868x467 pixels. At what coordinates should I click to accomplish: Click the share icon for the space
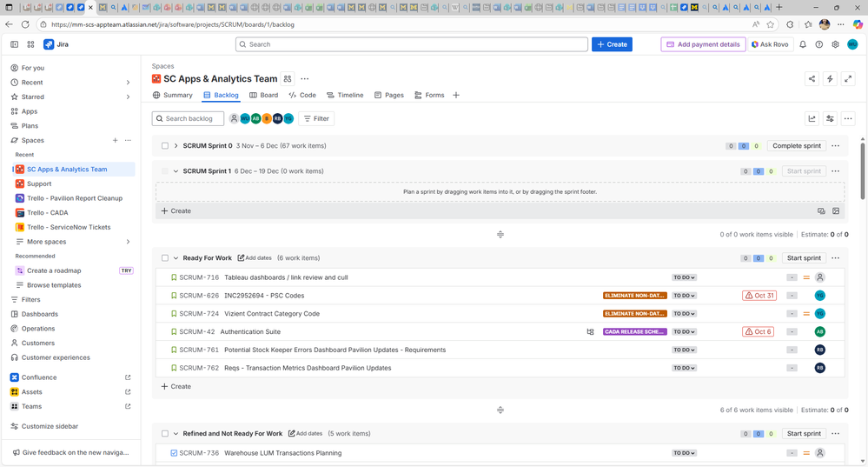[x=812, y=78]
